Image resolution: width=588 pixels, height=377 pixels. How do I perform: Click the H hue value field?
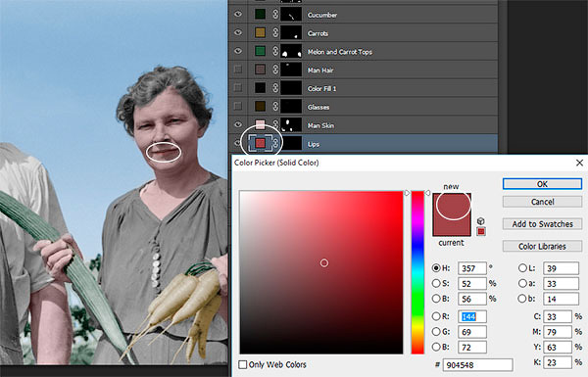(472, 268)
